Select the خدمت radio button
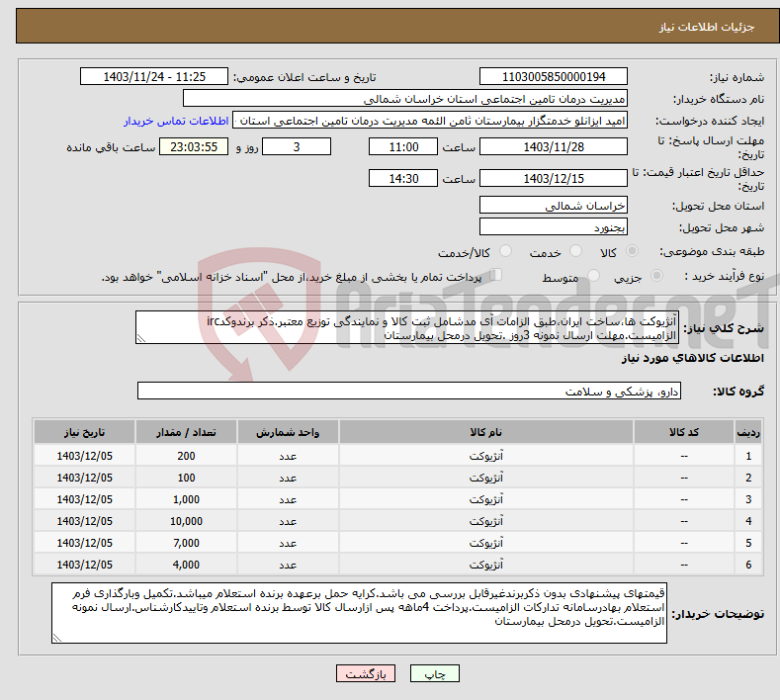 coord(575,251)
